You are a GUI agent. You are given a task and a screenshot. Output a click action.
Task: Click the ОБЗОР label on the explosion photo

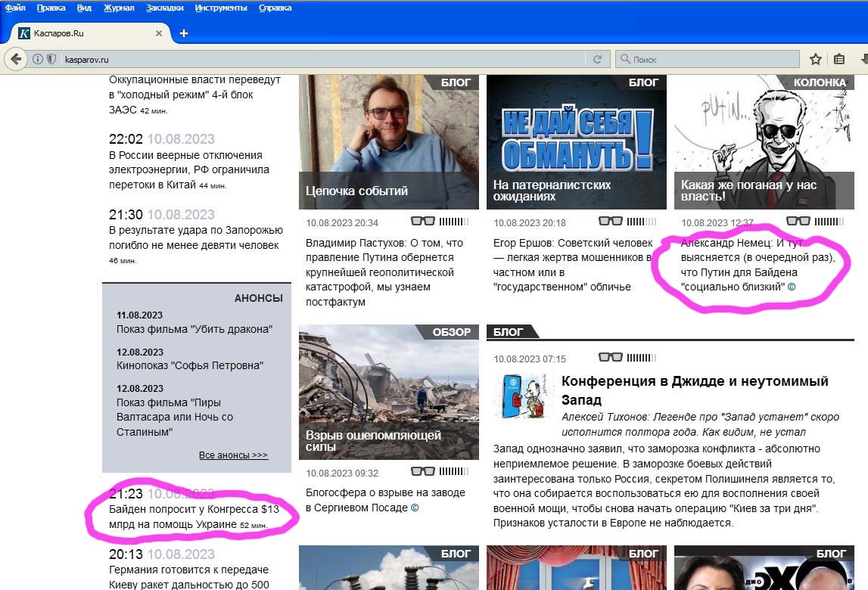click(452, 332)
